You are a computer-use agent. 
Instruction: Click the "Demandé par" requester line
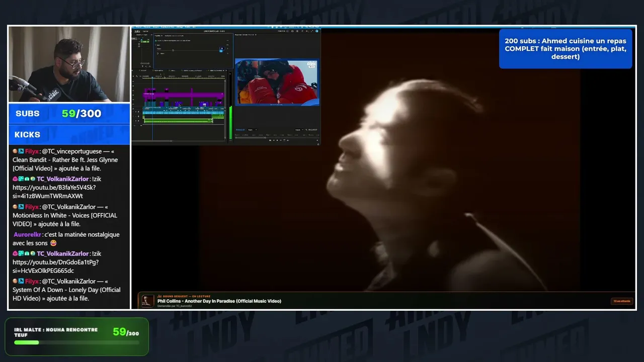point(175,306)
